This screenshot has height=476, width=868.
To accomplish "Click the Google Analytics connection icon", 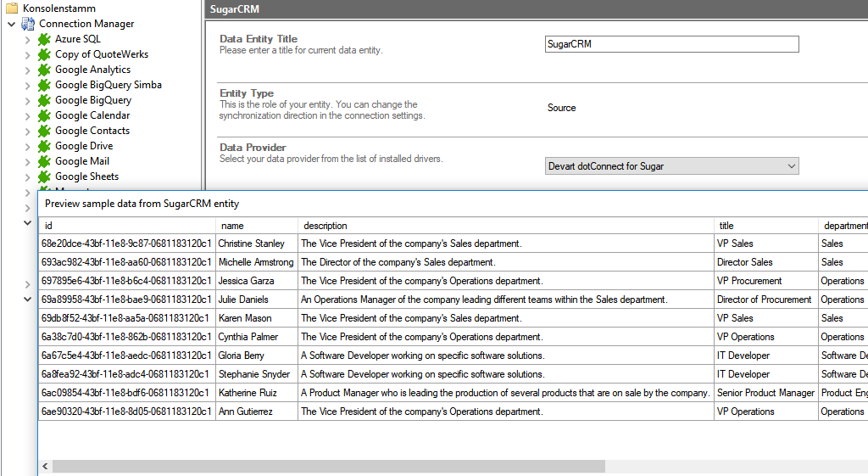I will coord(45,70).
